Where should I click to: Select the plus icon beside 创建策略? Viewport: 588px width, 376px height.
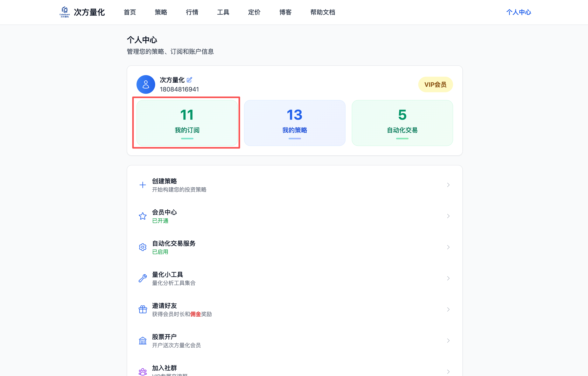tap(143, 185)
